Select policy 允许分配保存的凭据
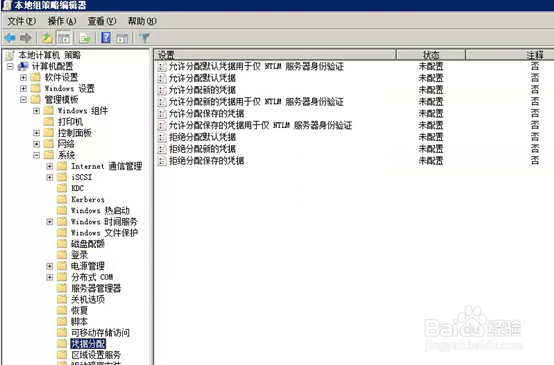554x365 pixels. click(206, 113)
